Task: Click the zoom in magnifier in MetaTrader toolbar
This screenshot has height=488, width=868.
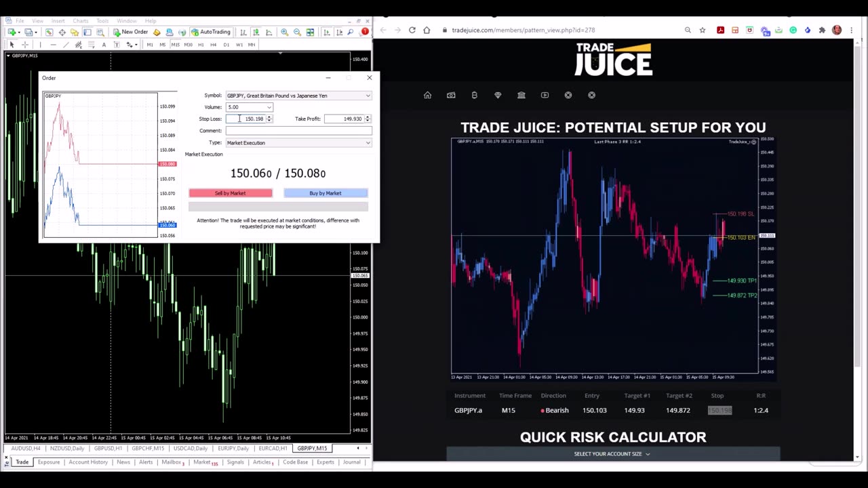Action: [284, 32]
